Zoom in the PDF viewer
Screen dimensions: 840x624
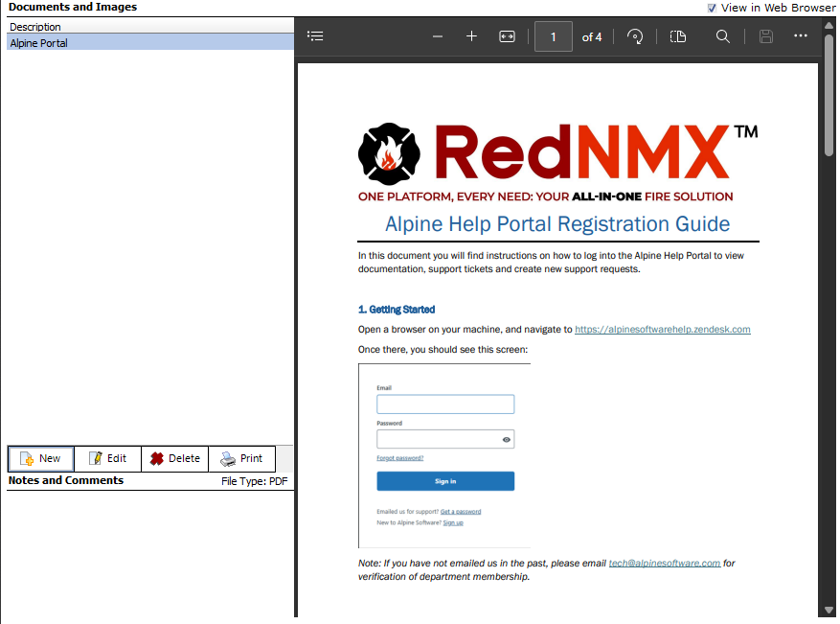[471, 35]
